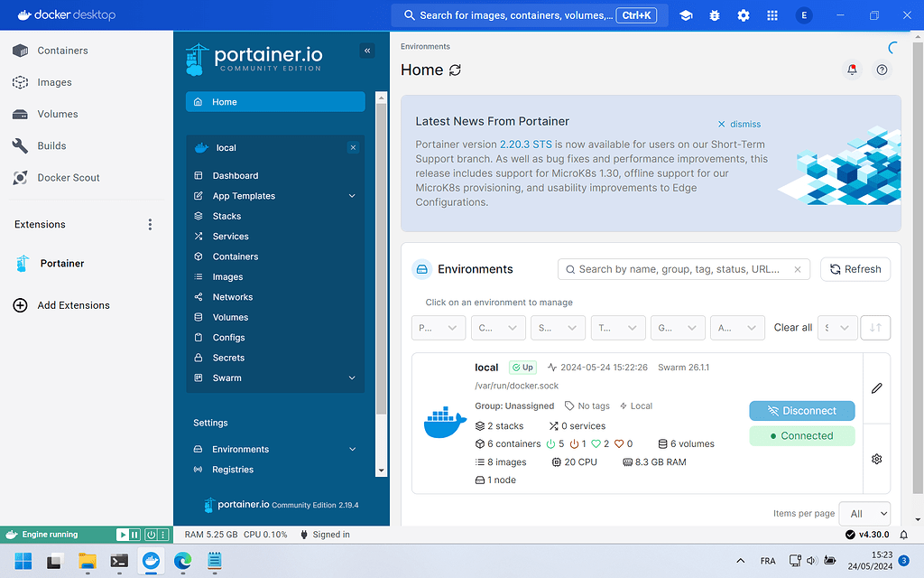The image size is (924, 578).
Task: Click the pencil icon to edit local environment
Action: pyautogui.click(x=876, y=388)
